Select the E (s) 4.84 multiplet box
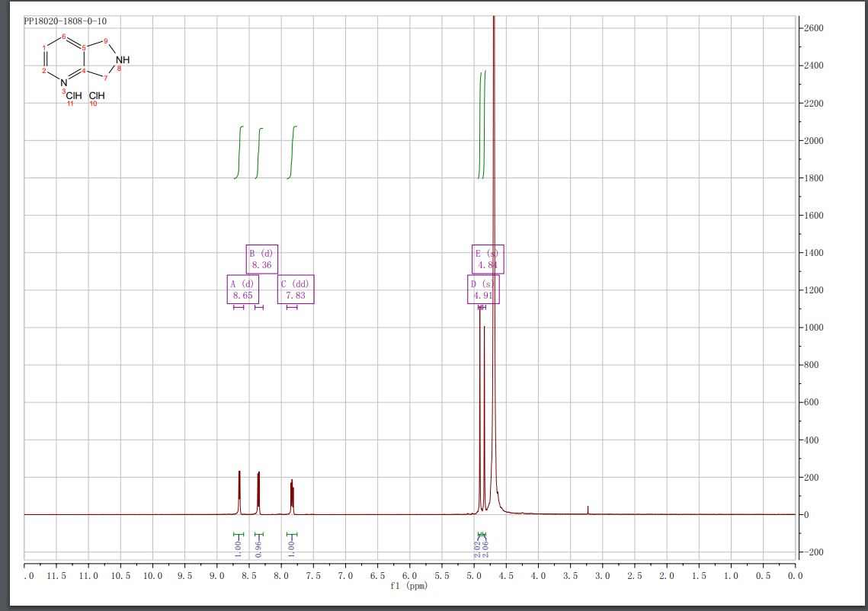The width and height of the screenshot is (868, 611). tap(488, 259)
